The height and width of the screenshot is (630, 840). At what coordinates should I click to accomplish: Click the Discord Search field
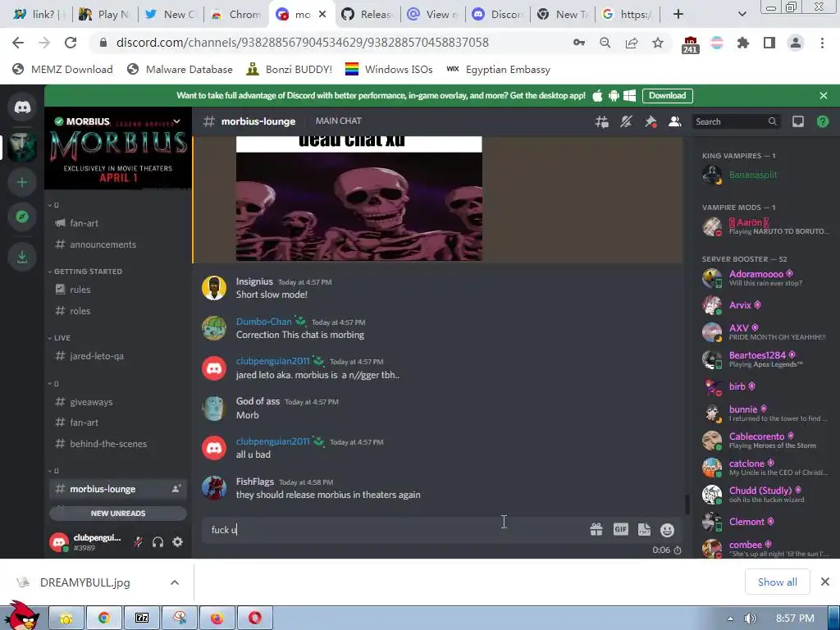point(736,121)
